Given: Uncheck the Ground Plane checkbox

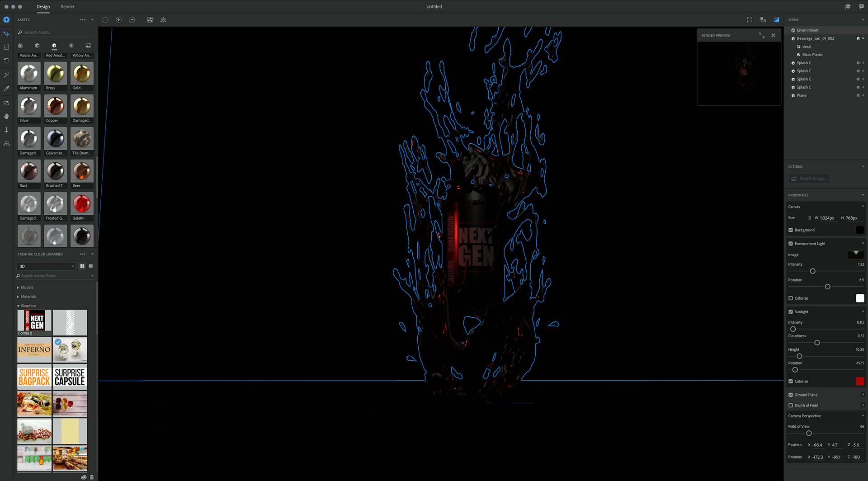Looking at the screenshot, I should coord(791,395).
